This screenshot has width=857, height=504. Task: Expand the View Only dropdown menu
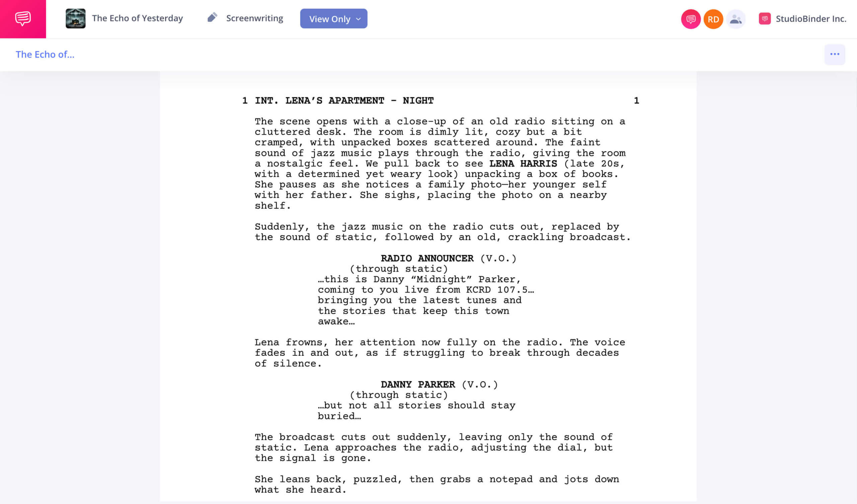[x=355, y=19]
